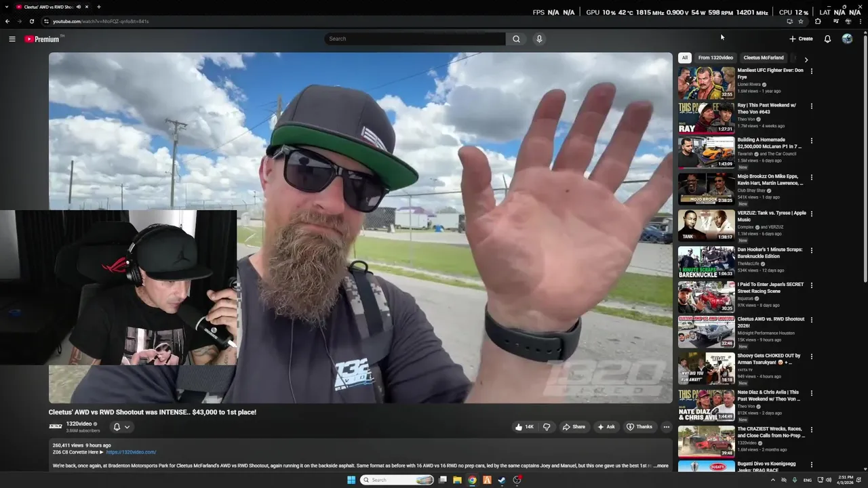Send Thanks to the creator
The height and width of the screenshot is (488, 868).
click(639, 427)
